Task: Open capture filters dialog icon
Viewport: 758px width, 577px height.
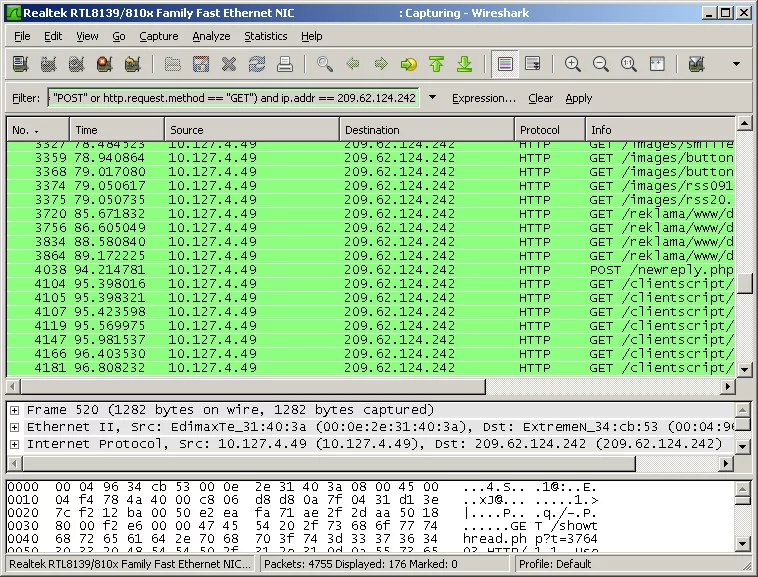Action: pos(697,64)
